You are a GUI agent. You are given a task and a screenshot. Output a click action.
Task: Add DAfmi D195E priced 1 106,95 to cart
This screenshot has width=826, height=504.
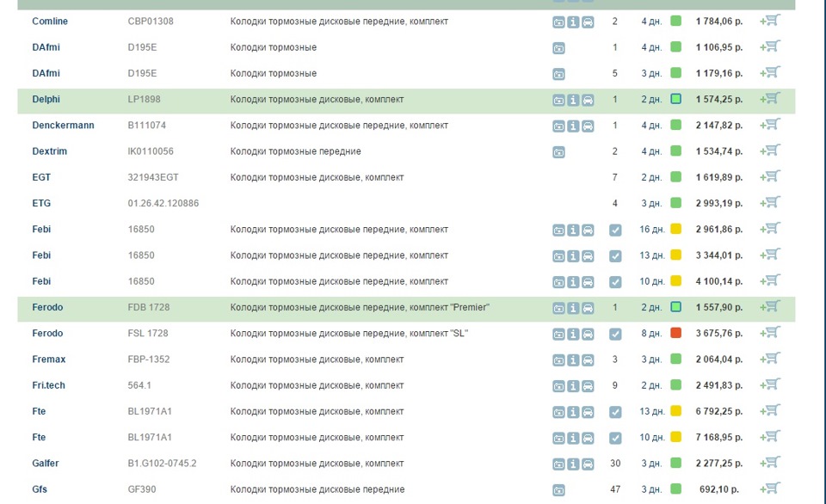pos(769,46)
